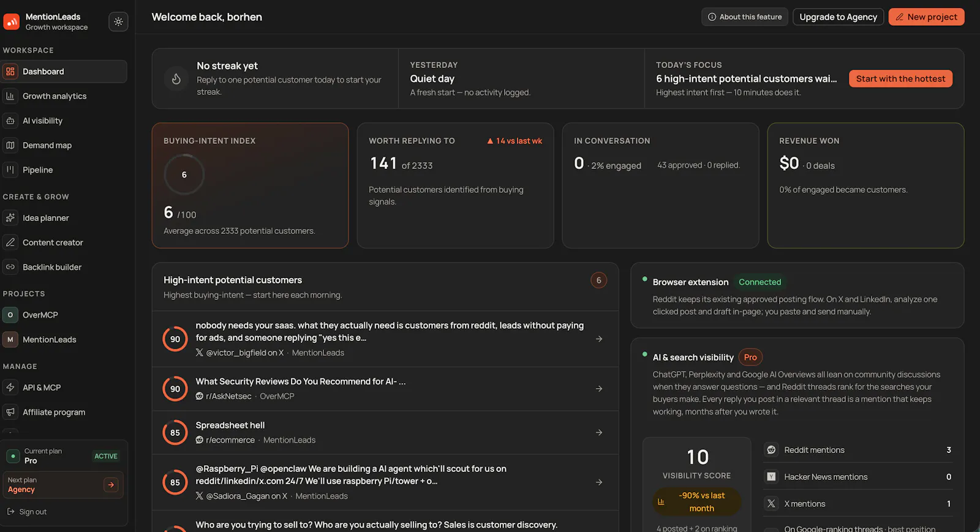The height and width of the screenshot is (532, 980).
Task: Click the AI visibility robot icon
Action: click(10, 121)
